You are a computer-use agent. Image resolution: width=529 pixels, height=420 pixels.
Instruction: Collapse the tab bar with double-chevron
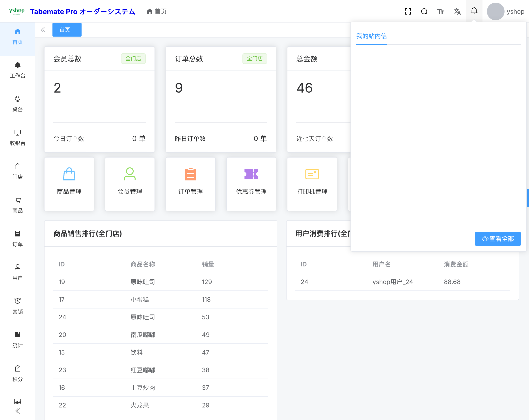coord(43,30)
